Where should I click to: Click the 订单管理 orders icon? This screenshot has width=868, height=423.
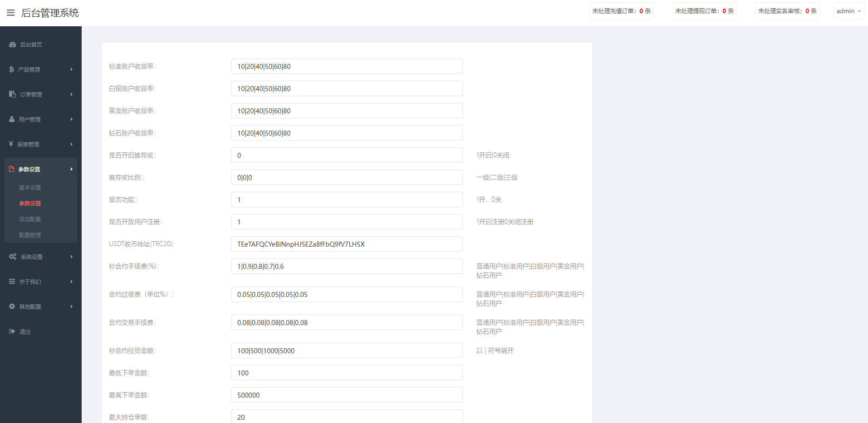coord(12,94)
